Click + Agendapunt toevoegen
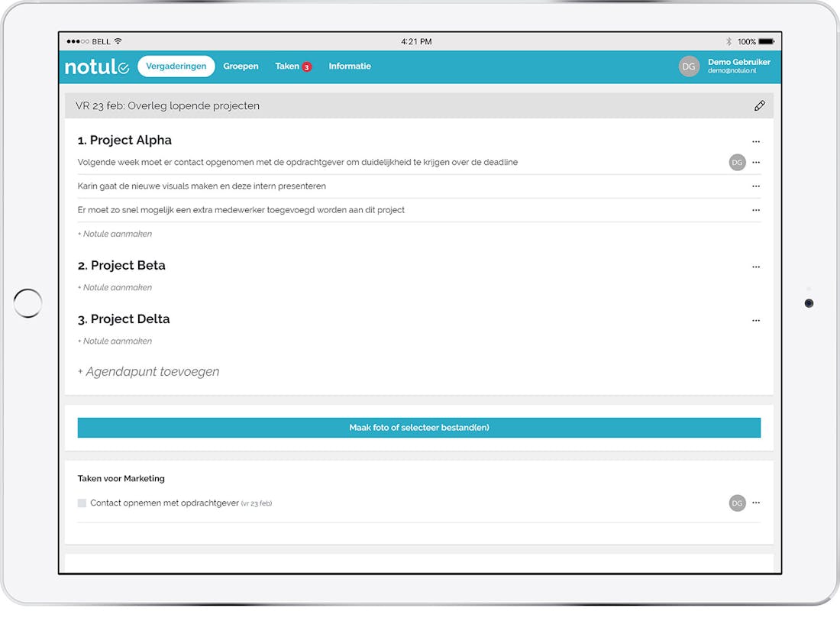This screenshot has width=840, height=621. tap(149, 372)
